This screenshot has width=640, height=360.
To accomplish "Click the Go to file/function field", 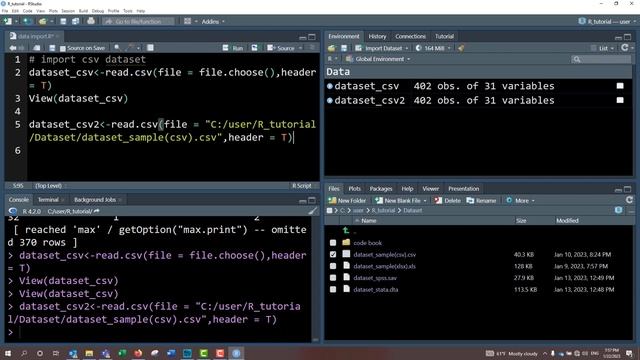I will [139, 21].
